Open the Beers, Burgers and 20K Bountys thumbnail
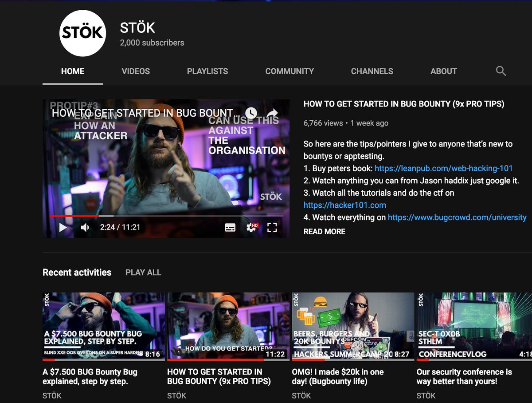 coord(353,326)
